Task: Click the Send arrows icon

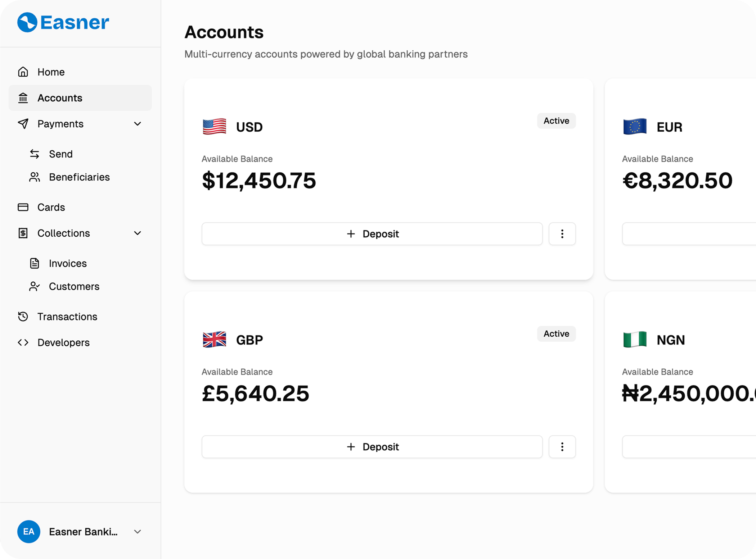Action: click(x=35, y=154)
